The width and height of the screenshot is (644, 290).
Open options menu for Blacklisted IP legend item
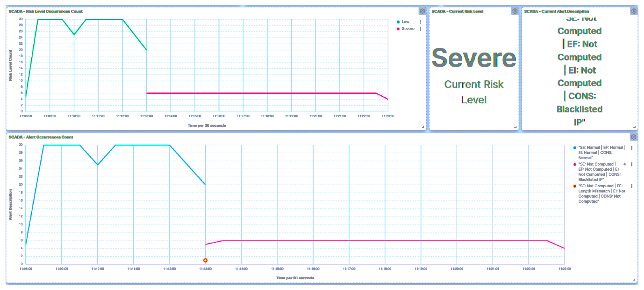(x=632, y=164)
